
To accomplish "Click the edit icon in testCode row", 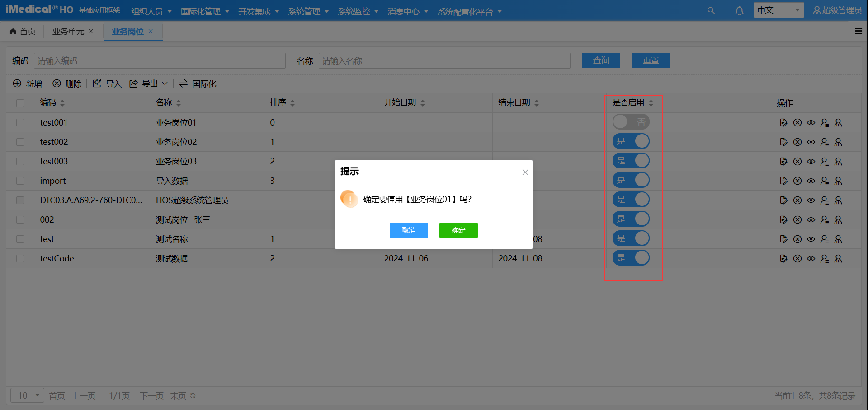I will pyautogui.click(x=784, y=258).
